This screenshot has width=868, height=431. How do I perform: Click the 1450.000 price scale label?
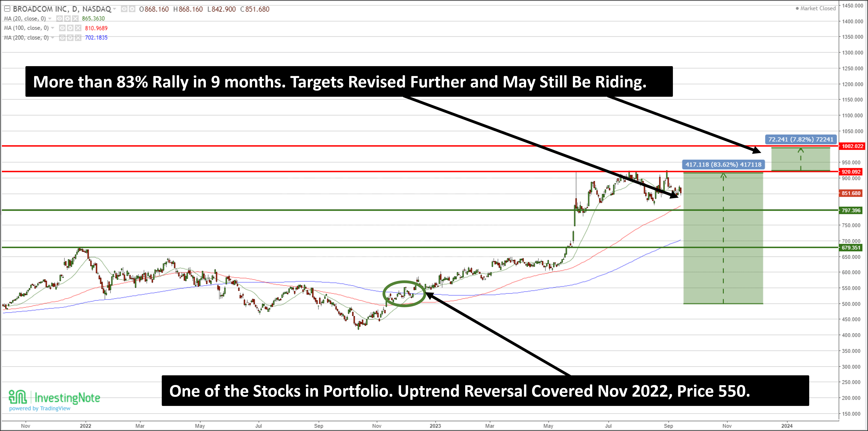click(853, 6)
